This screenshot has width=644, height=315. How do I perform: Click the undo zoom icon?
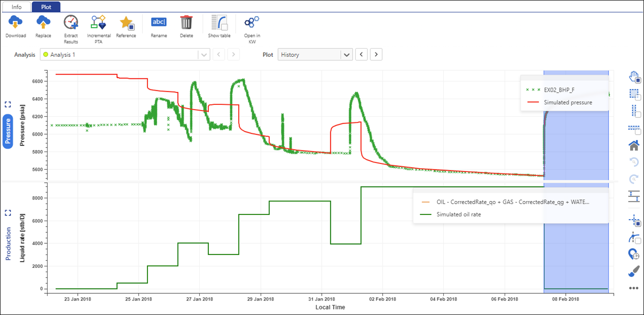pyautogui.click(x=634, y=162)
